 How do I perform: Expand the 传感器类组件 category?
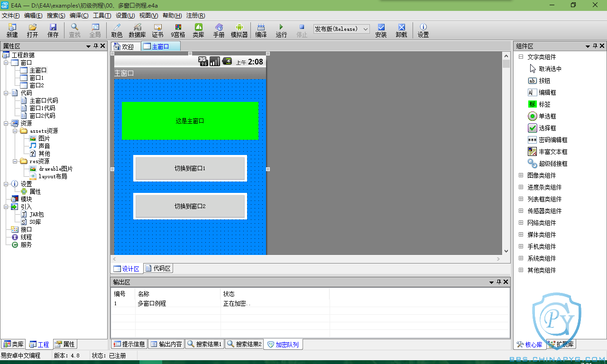pos(521,211)
